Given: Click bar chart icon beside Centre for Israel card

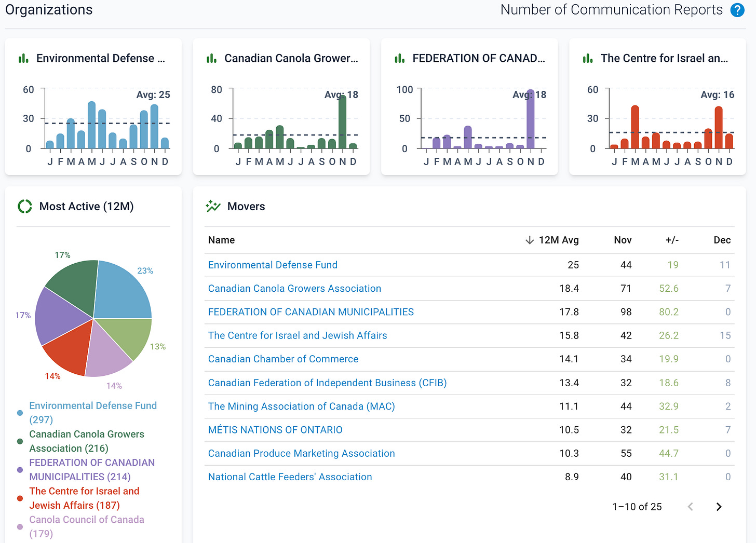Looking at the screenshot, I should pos(587,58).
